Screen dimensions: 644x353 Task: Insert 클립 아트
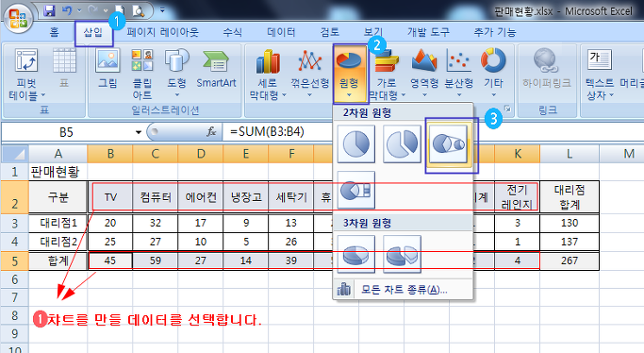[x=142, y=74]
